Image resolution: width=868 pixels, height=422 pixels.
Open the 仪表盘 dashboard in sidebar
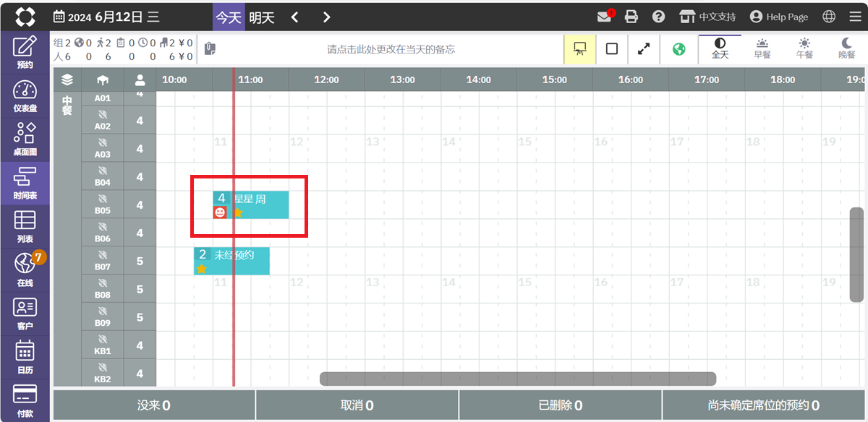pos(25,96)
